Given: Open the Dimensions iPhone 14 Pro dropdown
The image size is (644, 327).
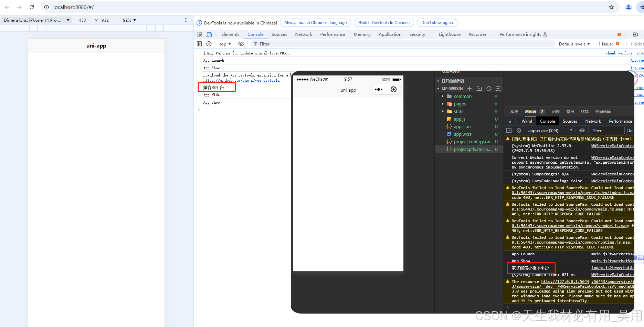Looking at the screenshot, I should (36, 20).
